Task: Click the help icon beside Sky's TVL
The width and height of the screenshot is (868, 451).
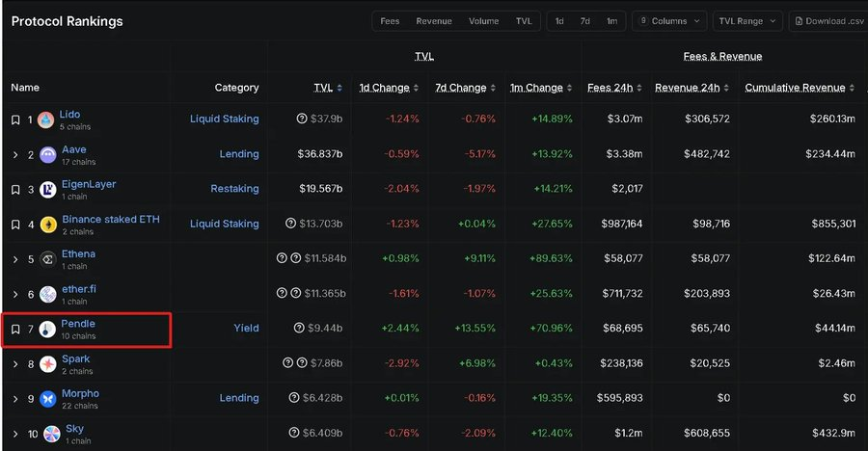Action: click(x=294, y=433)
